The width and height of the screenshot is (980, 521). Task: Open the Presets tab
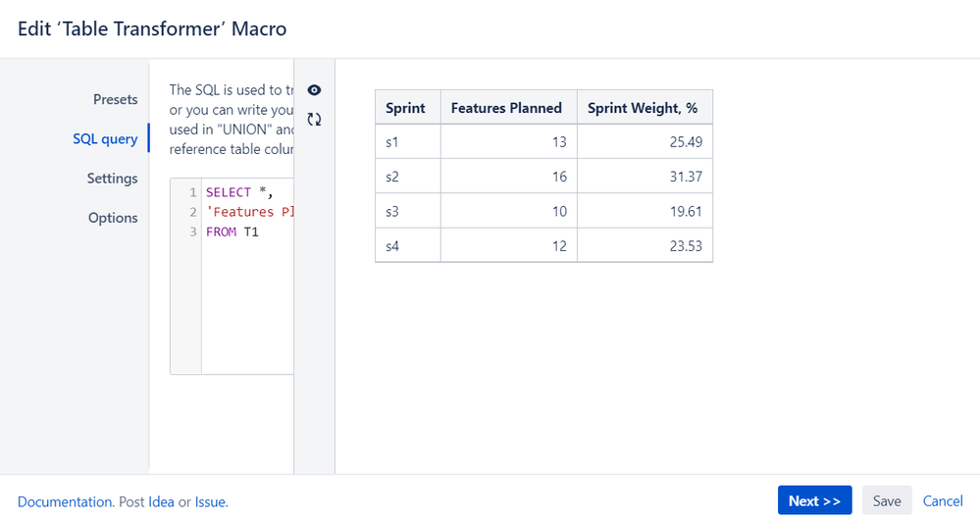click(115, 99)
